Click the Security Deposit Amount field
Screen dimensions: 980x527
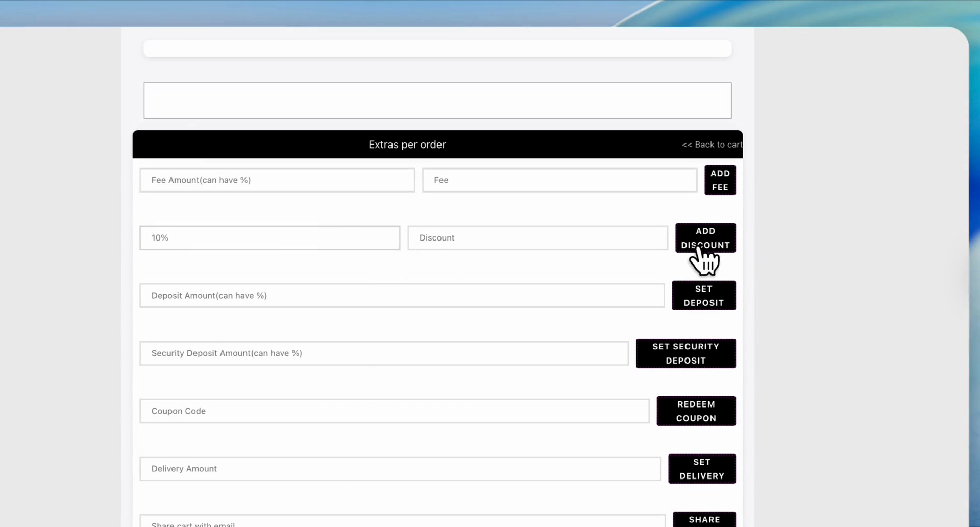(x=384, y=353)
